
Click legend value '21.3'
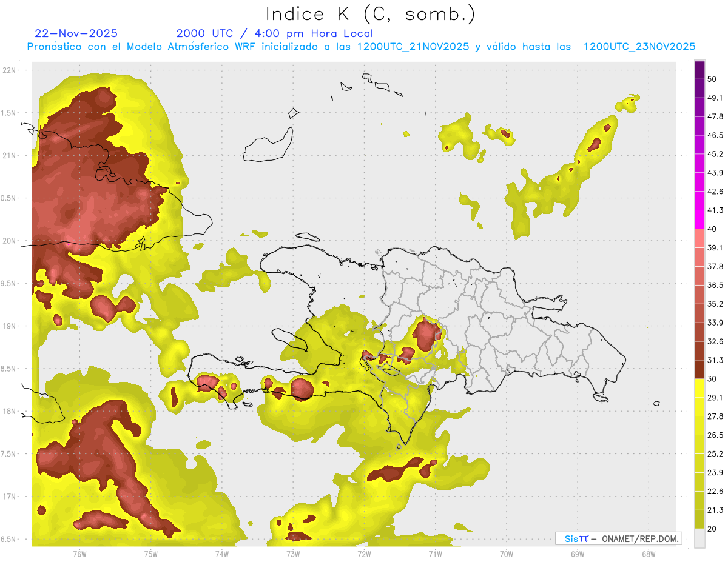715,510
